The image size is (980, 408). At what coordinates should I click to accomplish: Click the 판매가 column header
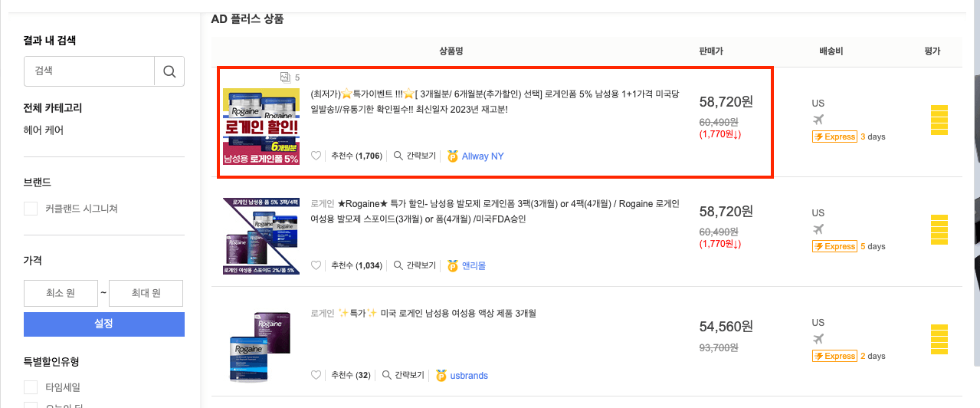coord(711,51)
